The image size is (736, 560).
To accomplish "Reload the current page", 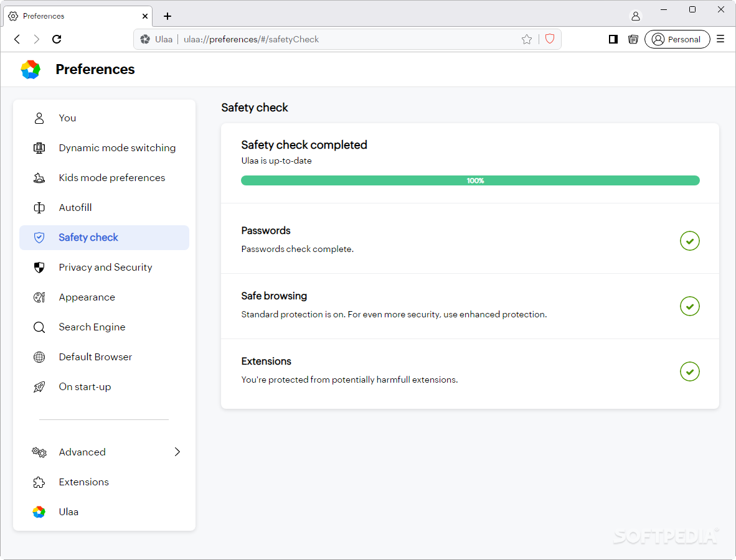I will [x=57, y=39].
